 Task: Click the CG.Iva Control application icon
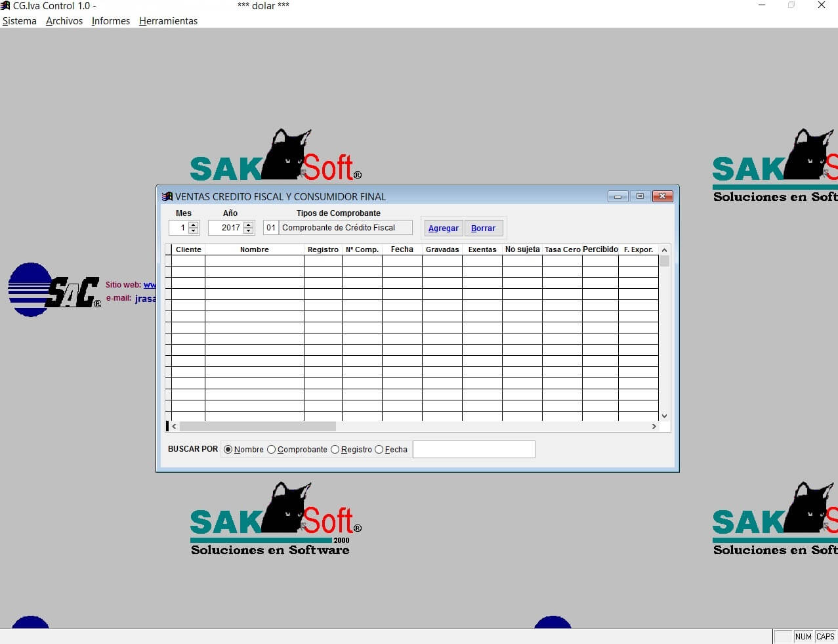pos(5,5)
